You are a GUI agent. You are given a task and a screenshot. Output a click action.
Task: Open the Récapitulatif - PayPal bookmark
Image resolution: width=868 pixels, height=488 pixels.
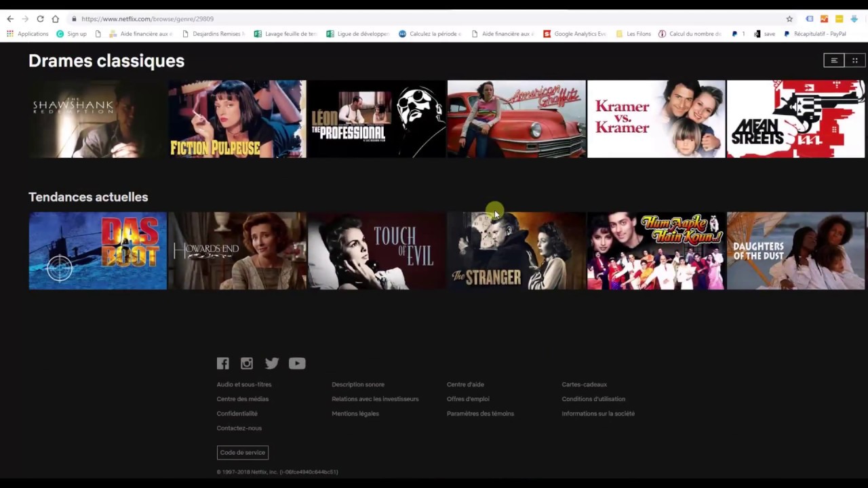(x=815, y=34)
